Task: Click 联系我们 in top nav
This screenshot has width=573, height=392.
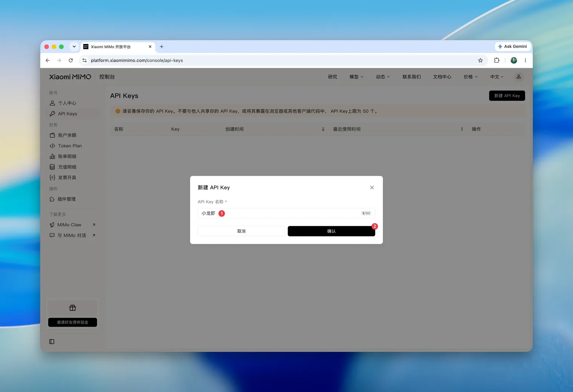Action: coord(412,77)
